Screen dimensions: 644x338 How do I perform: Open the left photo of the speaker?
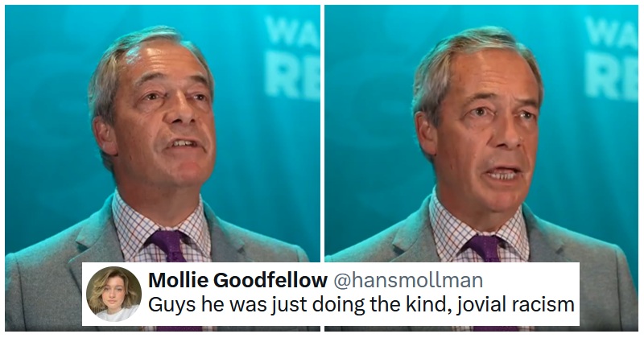(161, 129)
